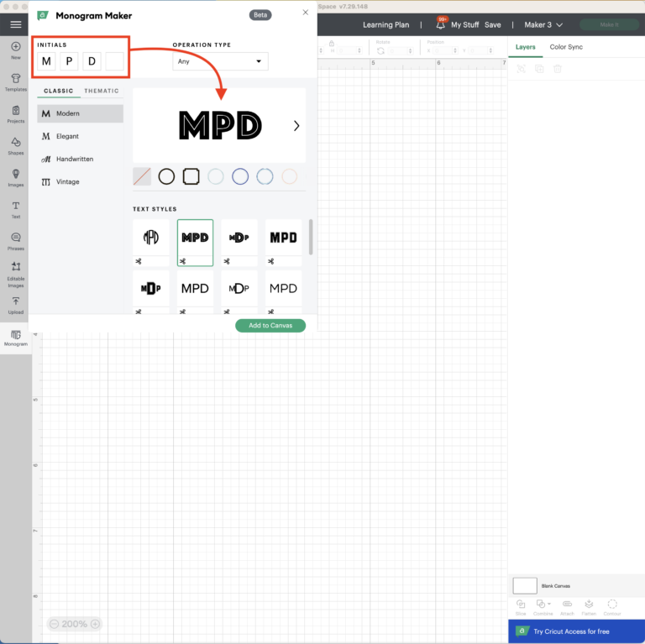This screenshot has width=645, height=644.
Task: Show next monogram preview with arrow
Action: [x=296, y=126]
